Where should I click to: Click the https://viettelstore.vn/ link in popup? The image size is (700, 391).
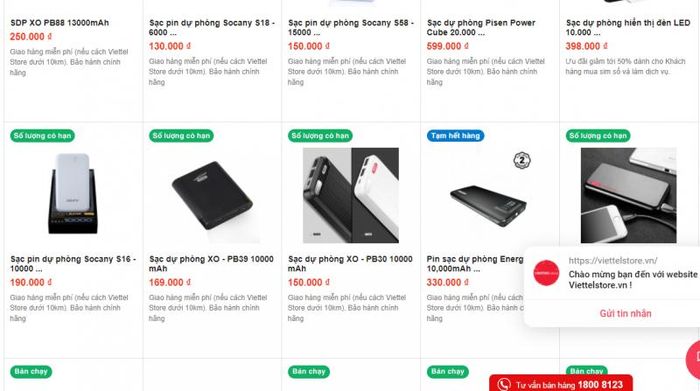click(x=612, y=261)
